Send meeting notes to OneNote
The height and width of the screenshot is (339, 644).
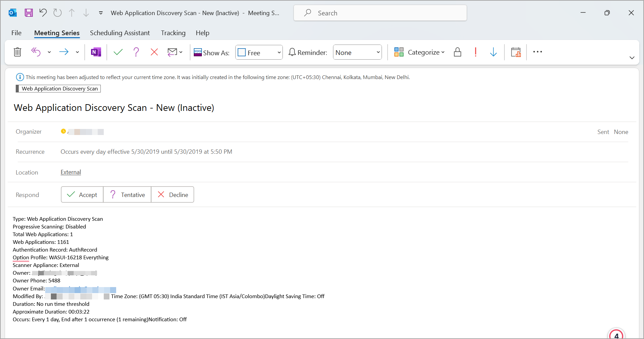[x=96, y=52]
